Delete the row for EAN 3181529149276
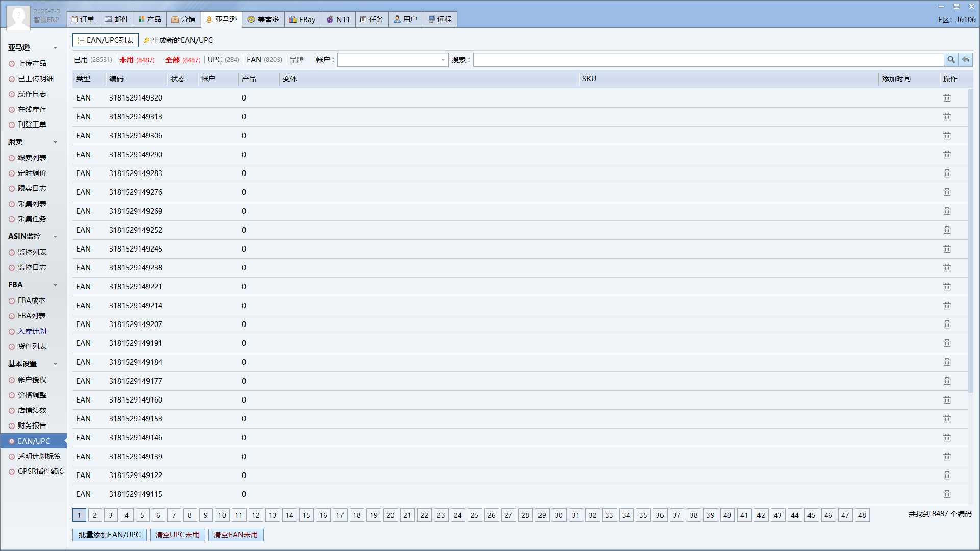Image resolution: width=980 pixels, height=551 pixels. (947, 192)
